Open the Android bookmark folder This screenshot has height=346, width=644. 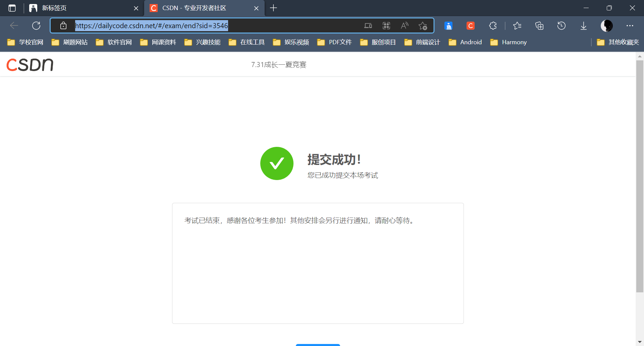coord(466,42)
